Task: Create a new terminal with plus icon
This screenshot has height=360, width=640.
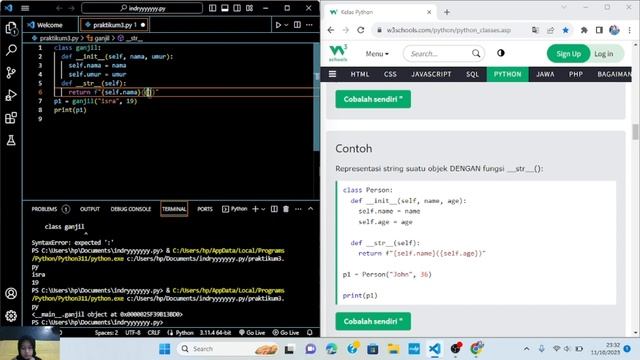Action: tap(255, 209)
